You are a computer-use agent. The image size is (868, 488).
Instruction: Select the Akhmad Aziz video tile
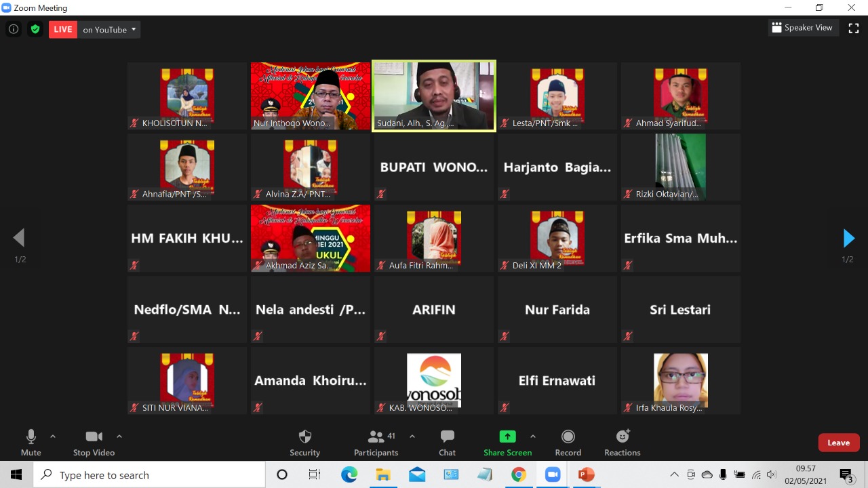[x=311, y=238]
